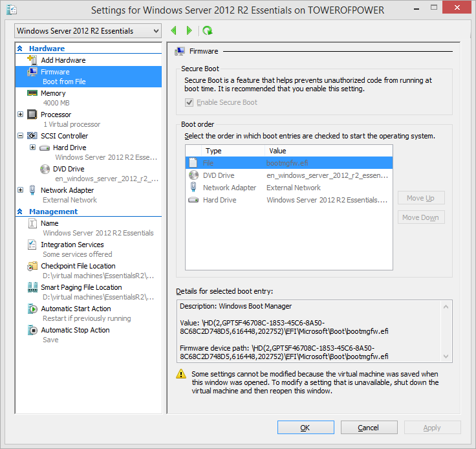Collapse the SCSI Controller tree node
Viewport: 476px width, 449px height.
pos(21,136)
